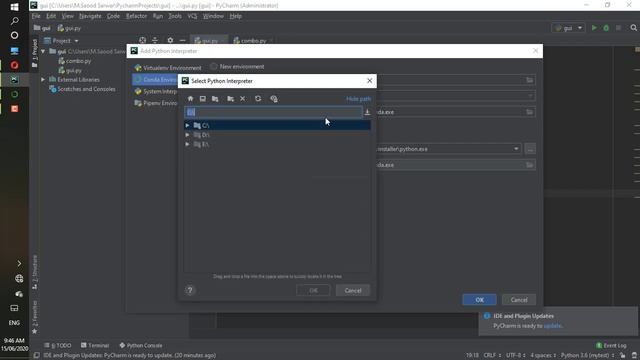Open the Event Log
640x360 pixels.
click(x=611, y=345)
